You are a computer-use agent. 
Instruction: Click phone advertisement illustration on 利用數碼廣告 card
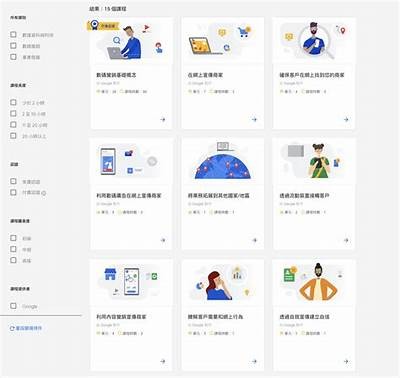click(x=132, y=162)
